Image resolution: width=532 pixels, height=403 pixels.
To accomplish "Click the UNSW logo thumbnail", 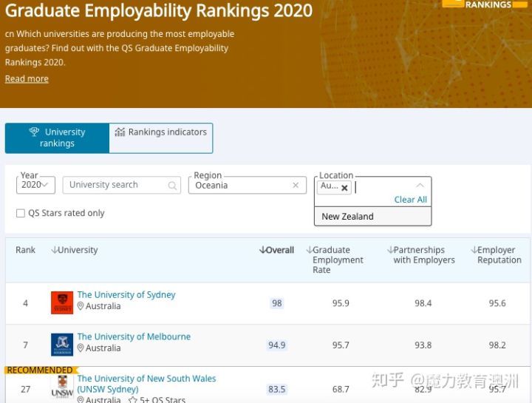I will click(62, 387).
